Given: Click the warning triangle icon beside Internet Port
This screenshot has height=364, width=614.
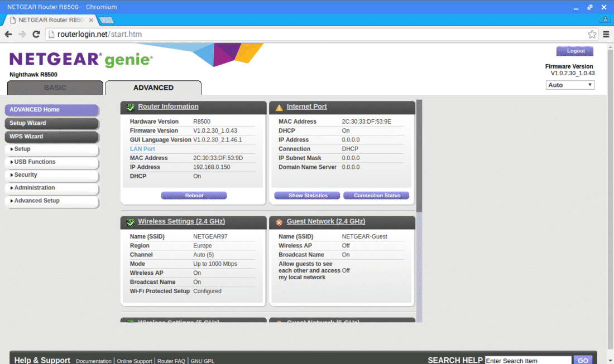Looking at the screenshot, I should coord(279,108).
